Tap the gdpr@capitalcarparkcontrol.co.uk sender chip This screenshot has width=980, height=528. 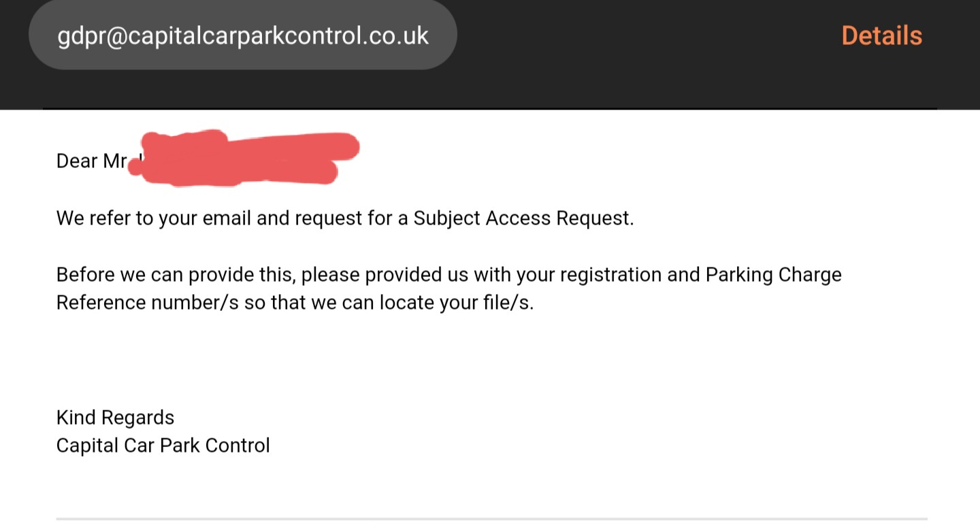[243, 35]
